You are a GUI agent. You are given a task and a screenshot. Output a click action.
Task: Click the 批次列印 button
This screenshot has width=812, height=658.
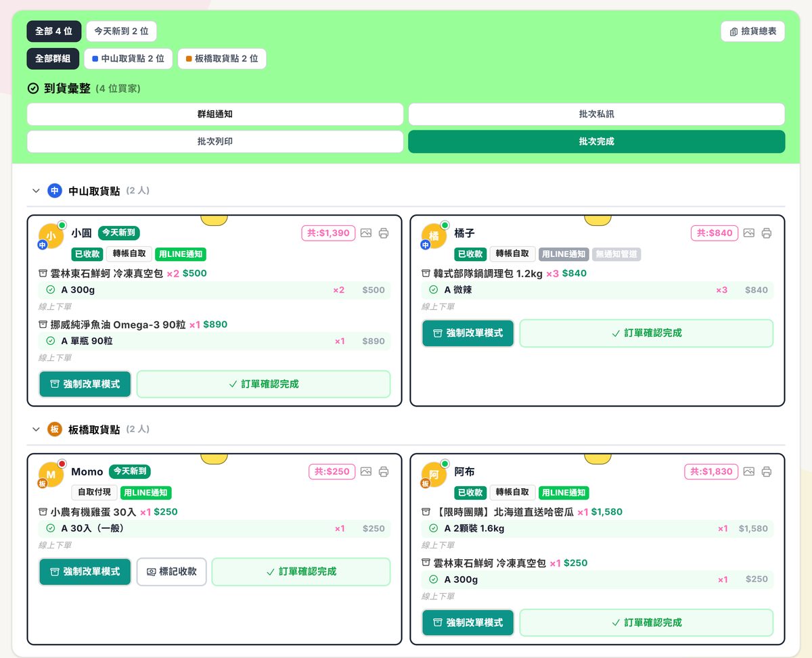(215, 141)
